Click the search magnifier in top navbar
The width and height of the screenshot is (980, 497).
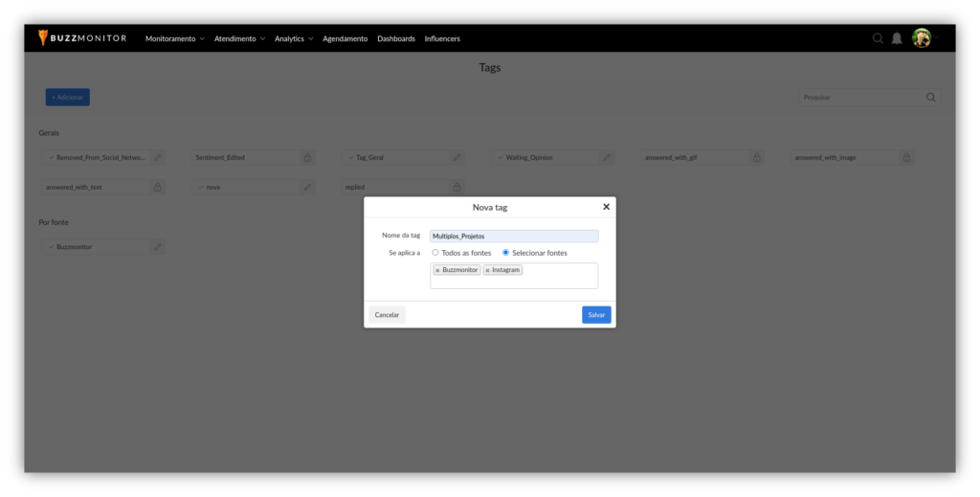(878, 38)
